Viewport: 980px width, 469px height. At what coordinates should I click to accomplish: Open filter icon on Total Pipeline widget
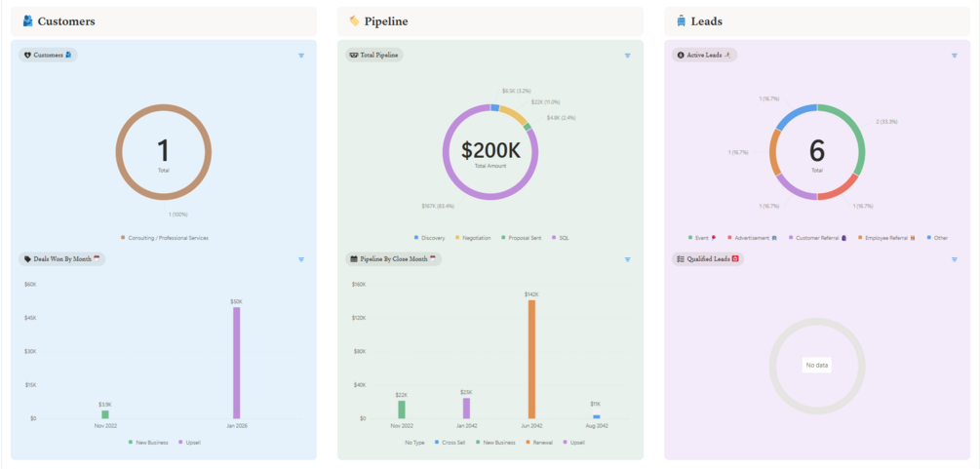pos(628,56)
